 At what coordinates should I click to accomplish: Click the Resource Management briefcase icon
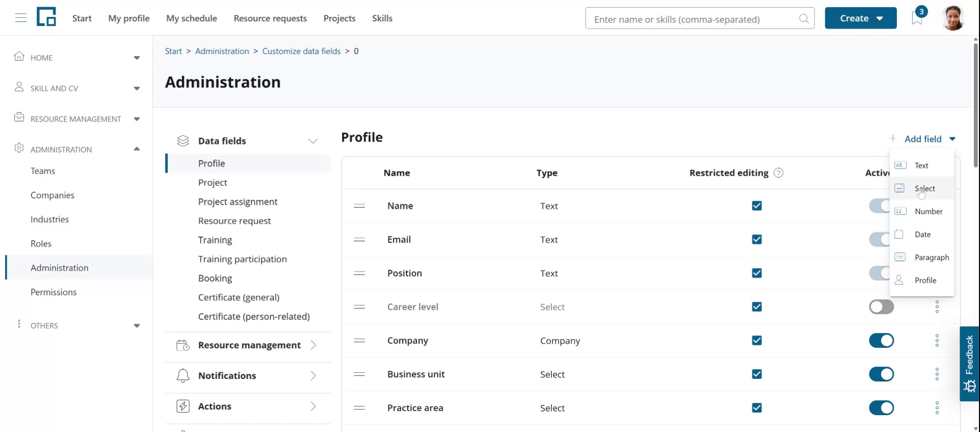click(x=19, y=117)
